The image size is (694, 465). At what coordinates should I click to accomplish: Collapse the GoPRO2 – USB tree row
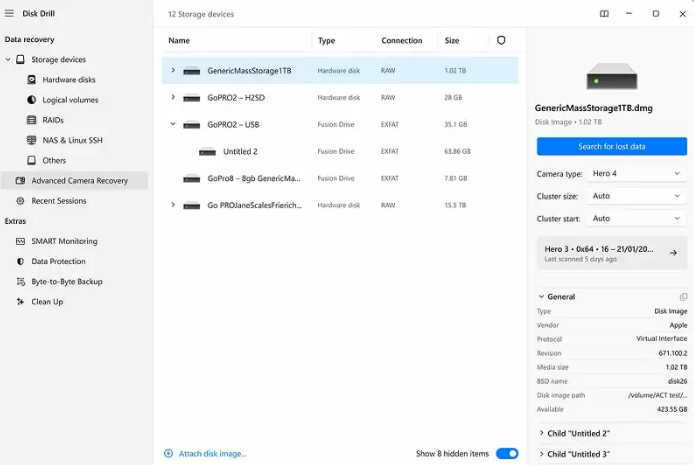173,125
